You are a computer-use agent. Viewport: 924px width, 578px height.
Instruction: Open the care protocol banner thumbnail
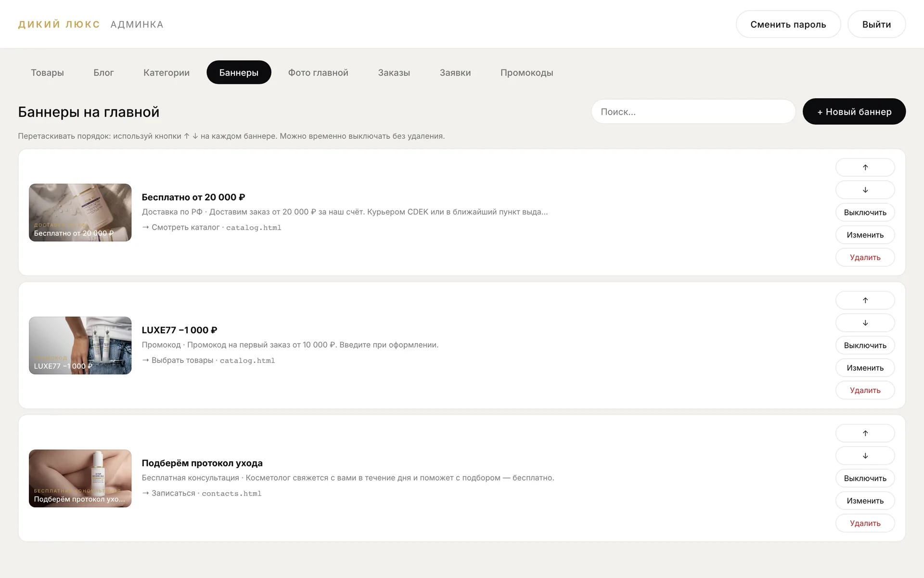[x=80, y=478]
